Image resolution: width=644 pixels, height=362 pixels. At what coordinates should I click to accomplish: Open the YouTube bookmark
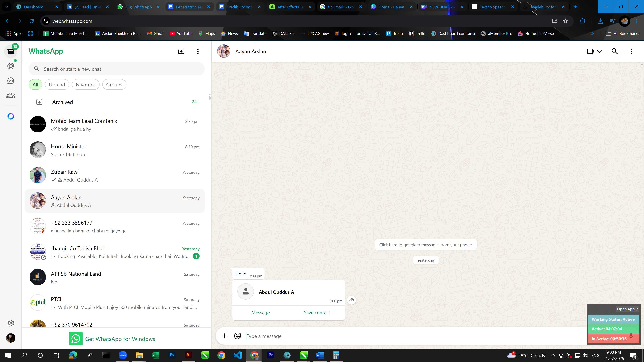(x=181, y=34)
